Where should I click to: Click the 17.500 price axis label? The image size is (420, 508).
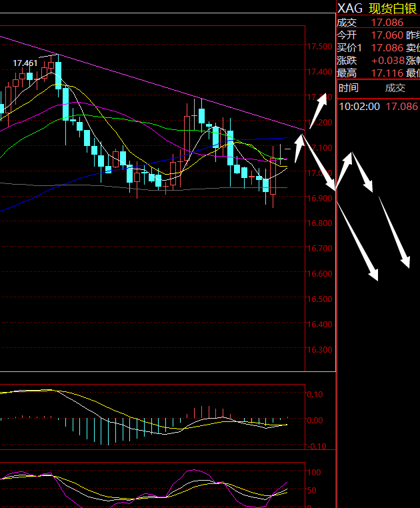click(x=319, y=47)
